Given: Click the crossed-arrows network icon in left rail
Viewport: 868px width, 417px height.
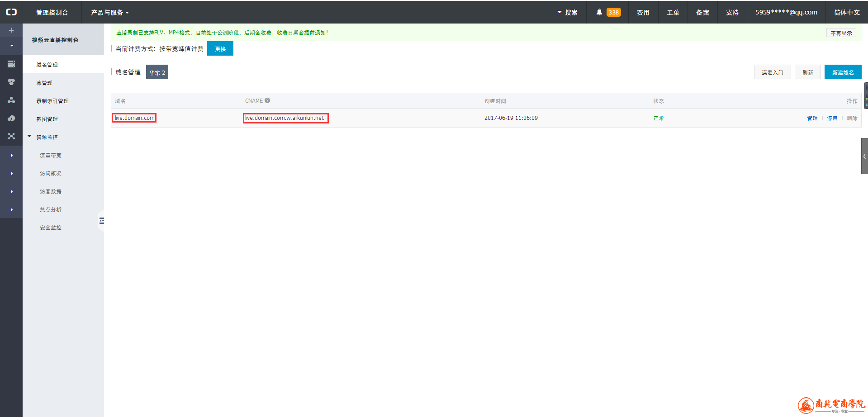Looking at the screenshot, I should [11, 136].
